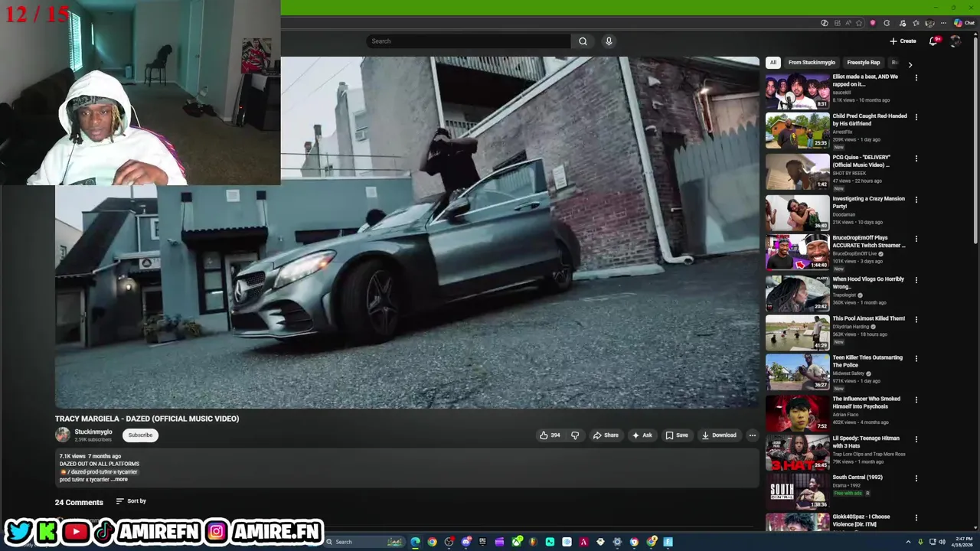This screenshot has width=980, height=551.
Task: Select the All filter chip
Action: click(773, 63)
